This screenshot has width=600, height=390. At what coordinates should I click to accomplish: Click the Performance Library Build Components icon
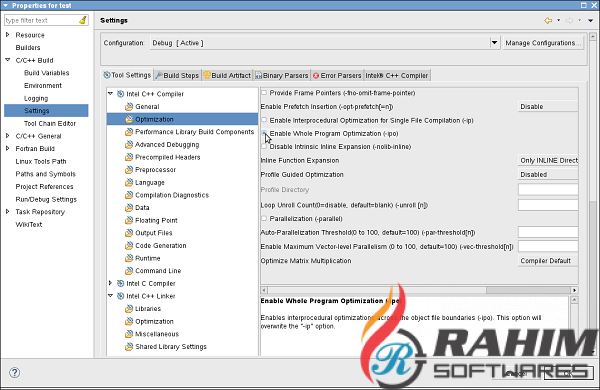[x=129, y=132]
